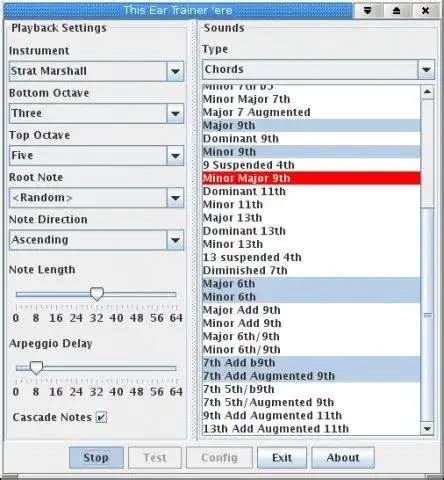Open the Top Octave dropdown
Image resolution: width=444 pixels, height=480 pixels.
click(175, 155)
